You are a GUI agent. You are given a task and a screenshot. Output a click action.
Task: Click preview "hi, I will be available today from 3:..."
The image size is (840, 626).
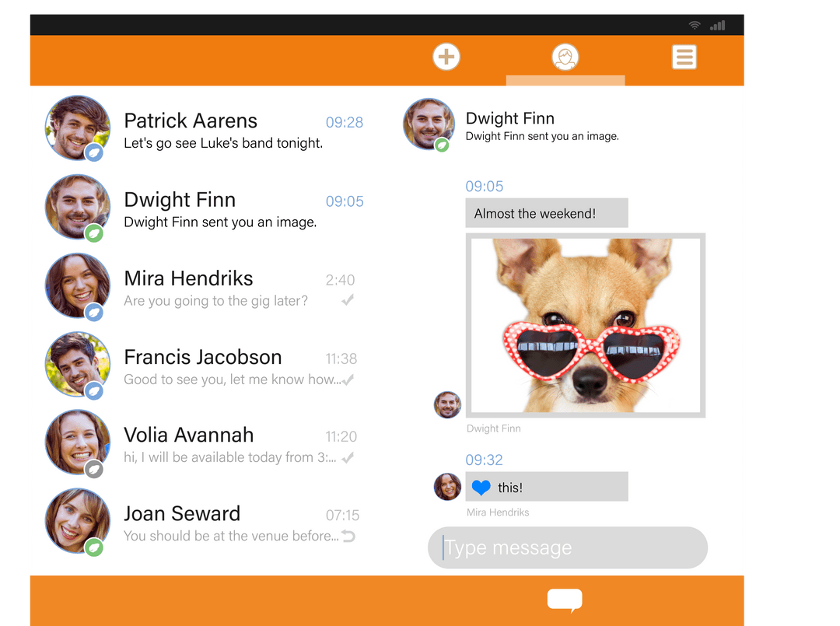click(x=229, y=457)
